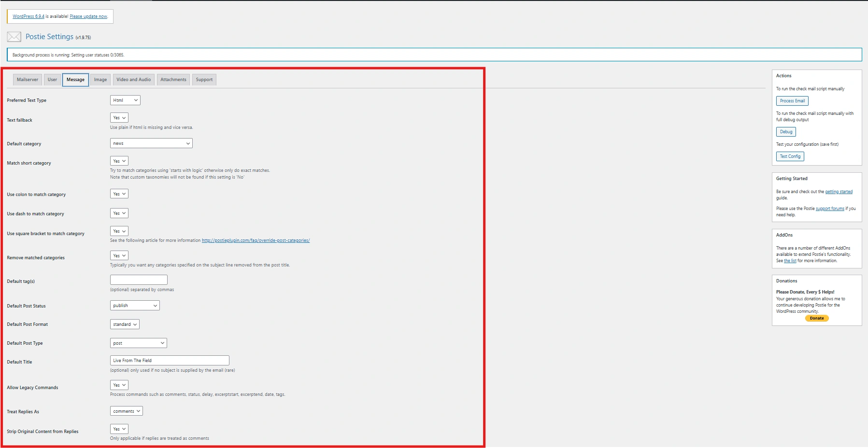Click the 'Use plain if html is missing' hint
868x448 pixels.
pyautogui.click(x=151, y=127)
